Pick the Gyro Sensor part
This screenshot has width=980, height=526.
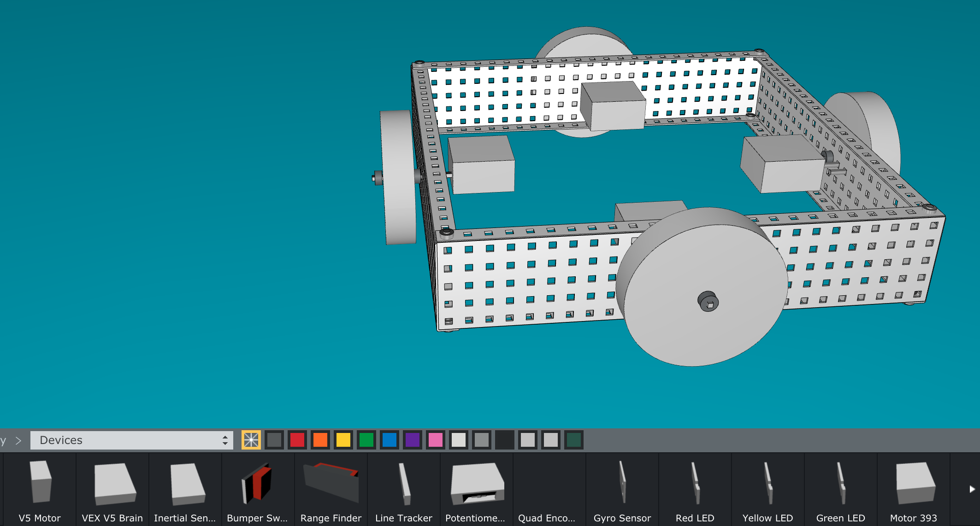click(622, 490)
